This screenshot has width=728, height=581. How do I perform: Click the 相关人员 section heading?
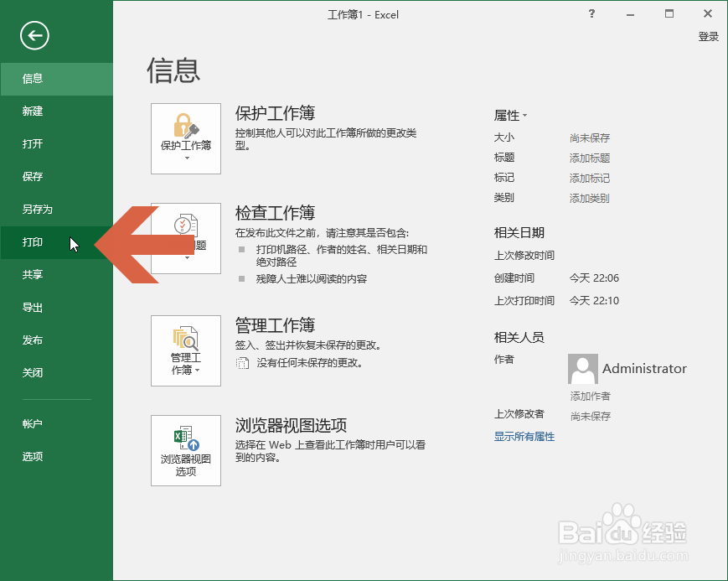click(519, 337)
